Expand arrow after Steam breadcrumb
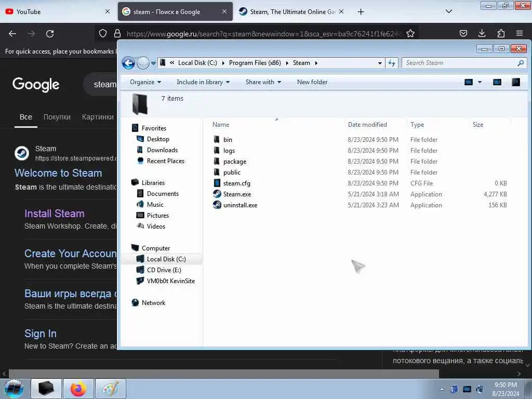 click(316, 63)
